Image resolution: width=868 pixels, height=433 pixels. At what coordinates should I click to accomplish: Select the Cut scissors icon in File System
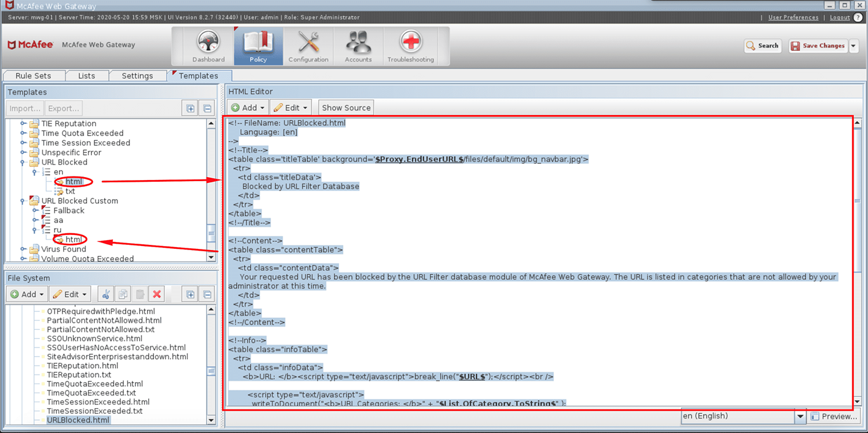pyautogui.click(x=106, y=293)
